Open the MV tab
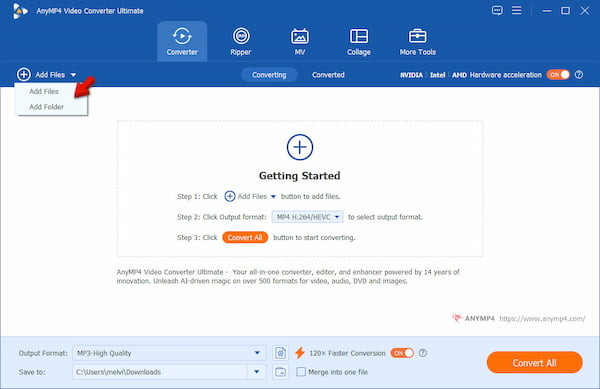 click(300, 41)
